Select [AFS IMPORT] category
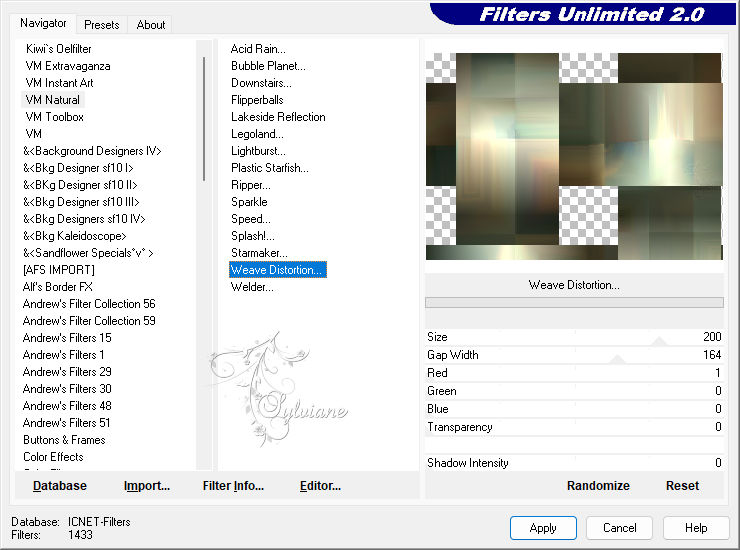This screenshot has height=550, width=740. (x=59, y=270)
